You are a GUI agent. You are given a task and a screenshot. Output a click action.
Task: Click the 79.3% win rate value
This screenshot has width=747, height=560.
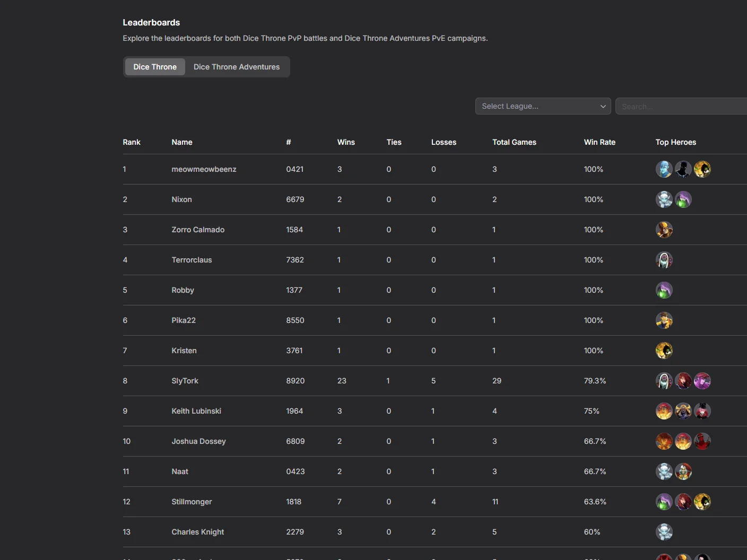[595, 381]
